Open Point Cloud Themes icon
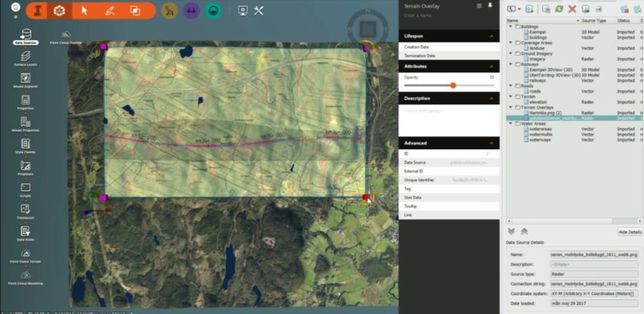Viewport: 644px width, 314px height. [66, 37]
